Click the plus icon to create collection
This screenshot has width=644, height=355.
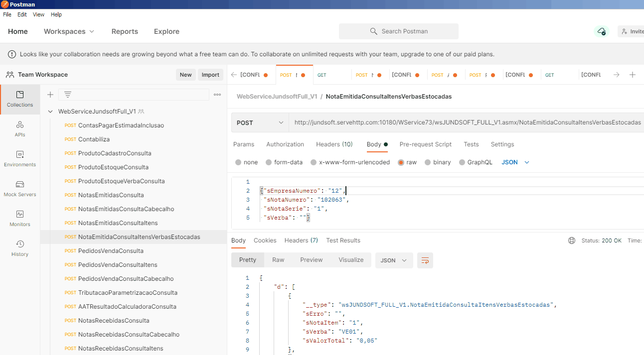pos(50,95)
